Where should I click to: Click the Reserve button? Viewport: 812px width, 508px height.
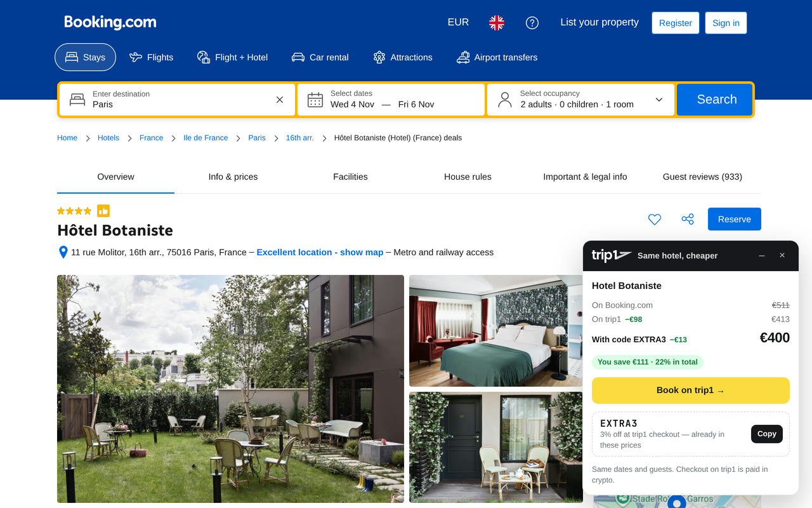click(x=735, y=219)
